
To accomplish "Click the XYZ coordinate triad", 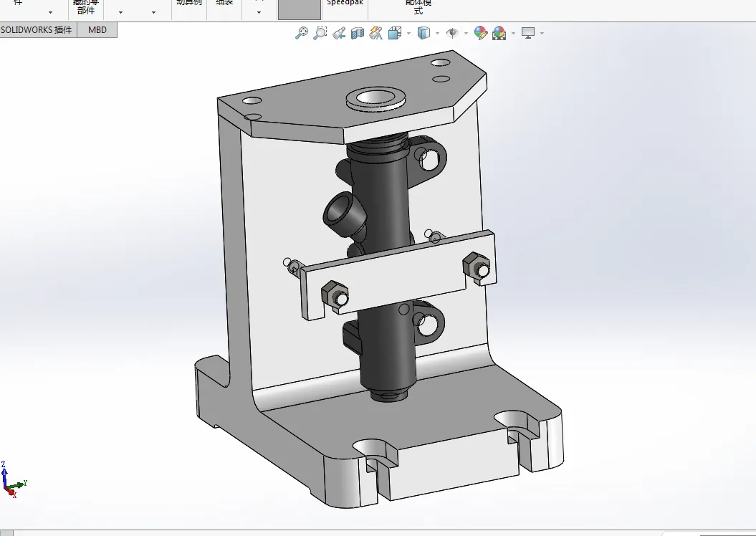I will coord(14,479).
